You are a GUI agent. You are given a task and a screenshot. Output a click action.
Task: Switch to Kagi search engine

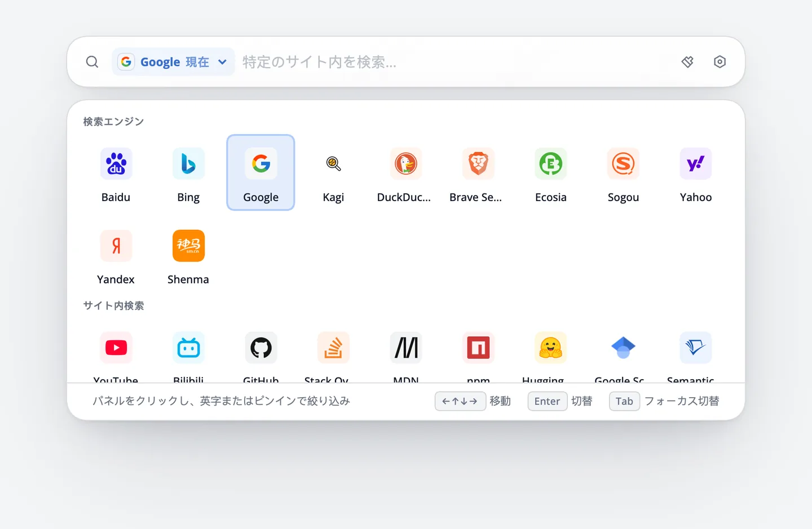tap(333, 172)
